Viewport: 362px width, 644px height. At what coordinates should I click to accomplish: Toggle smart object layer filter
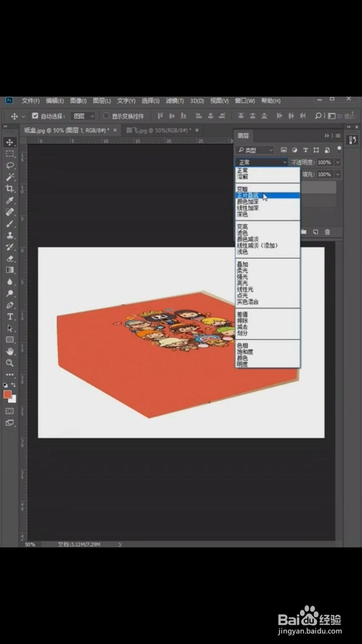(327, 150)
